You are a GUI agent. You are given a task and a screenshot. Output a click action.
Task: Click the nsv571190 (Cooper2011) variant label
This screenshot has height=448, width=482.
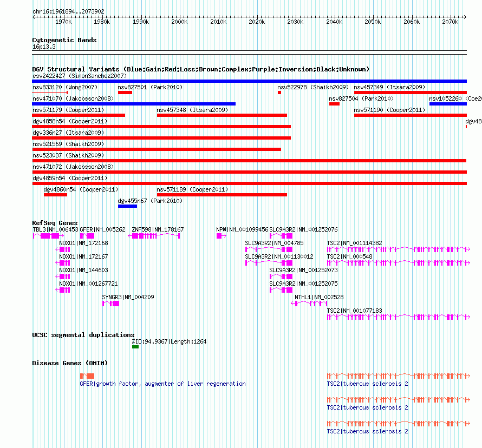click(389, 110)
